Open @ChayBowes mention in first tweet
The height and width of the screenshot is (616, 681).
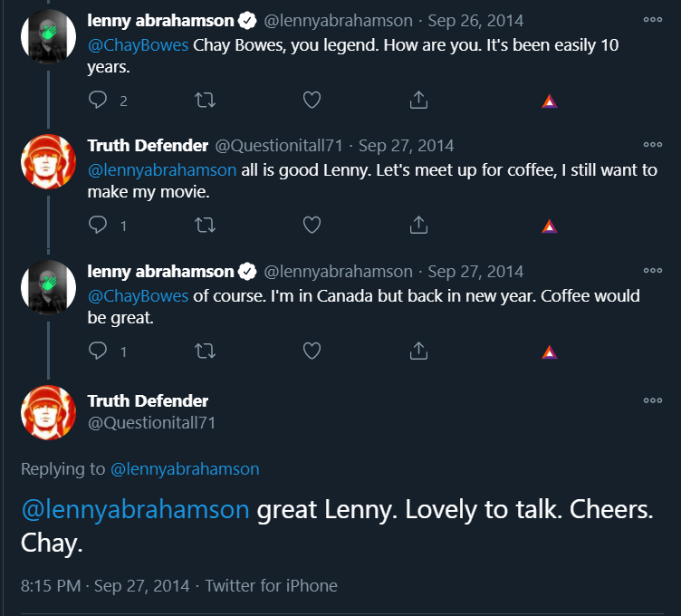[x=139, y=44]
